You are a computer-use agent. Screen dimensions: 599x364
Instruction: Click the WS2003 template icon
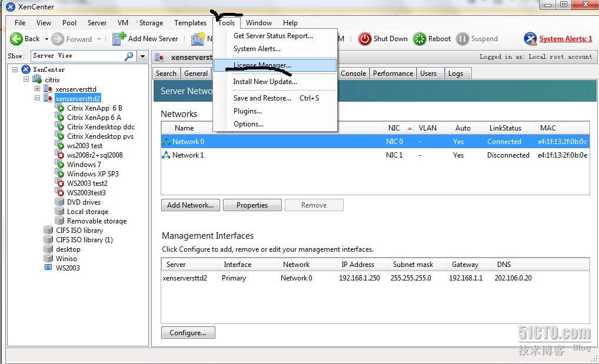(x=48, y=268)
